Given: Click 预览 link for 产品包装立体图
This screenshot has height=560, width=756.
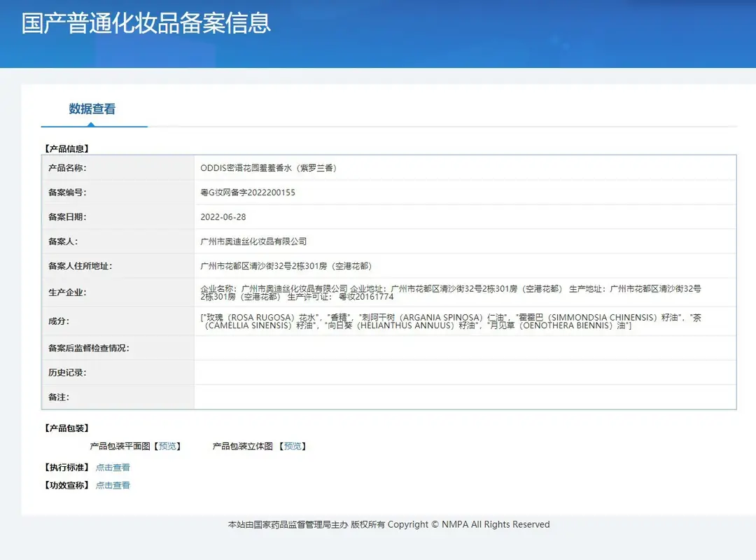Looking at the screenshot, I should tap(293, 446).
